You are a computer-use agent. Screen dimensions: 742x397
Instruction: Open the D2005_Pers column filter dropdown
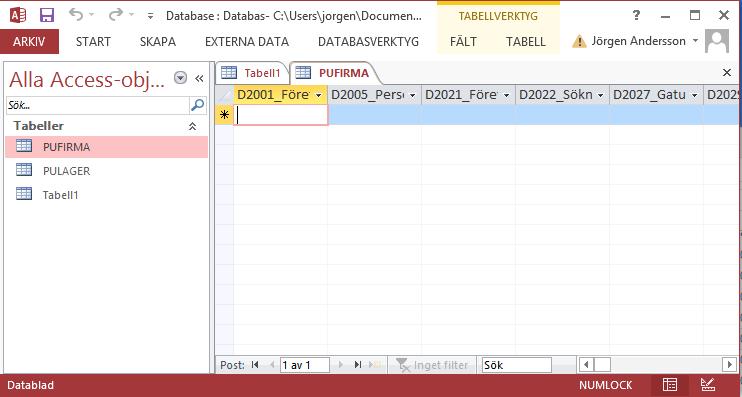click(x=413, y=95)
